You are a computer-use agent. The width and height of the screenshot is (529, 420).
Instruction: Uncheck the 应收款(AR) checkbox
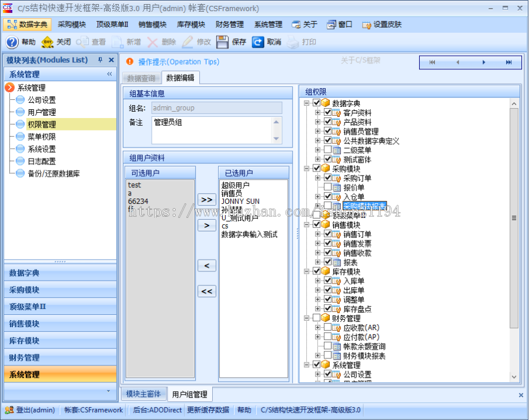click(328, 327)
